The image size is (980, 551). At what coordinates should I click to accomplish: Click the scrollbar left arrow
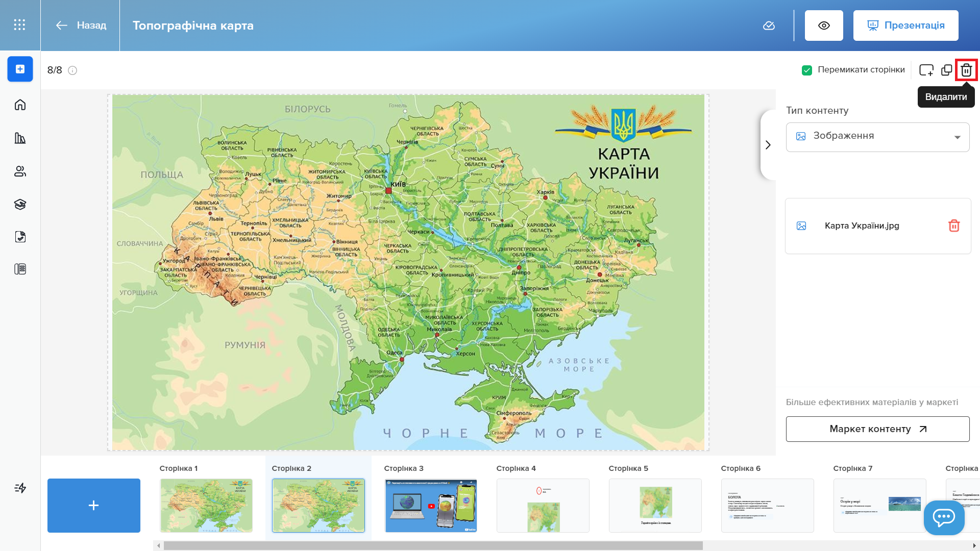pyautogui.click(x=159, y=546)
